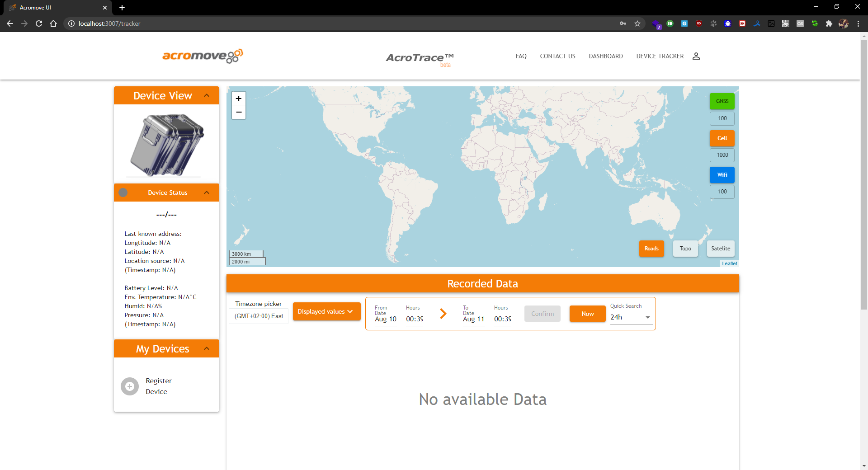
Task: Click the Now button
Action: coord(587,314)
